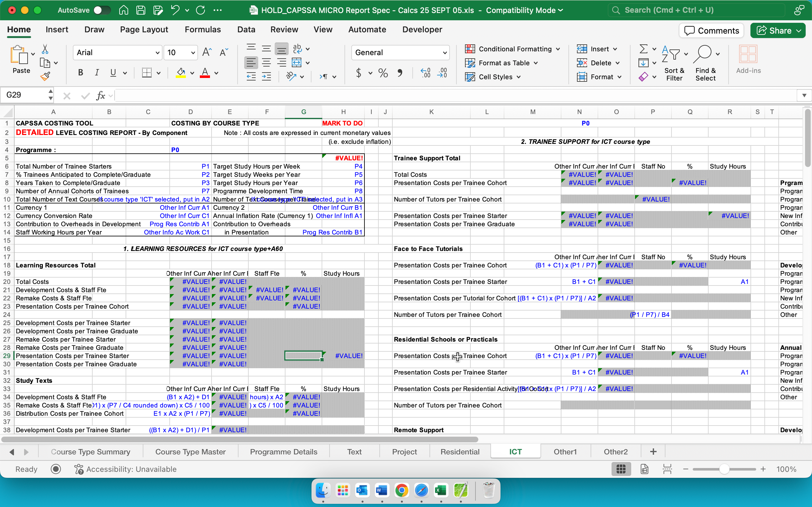Switch to Page Layout view in status bar
812x507 pixels.
coord(644,469)
